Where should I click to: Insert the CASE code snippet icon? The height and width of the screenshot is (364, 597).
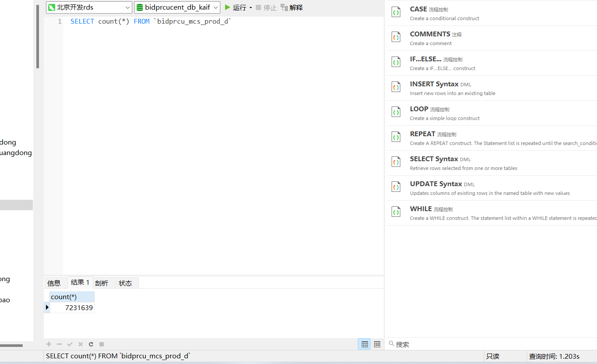coord(396,12)
